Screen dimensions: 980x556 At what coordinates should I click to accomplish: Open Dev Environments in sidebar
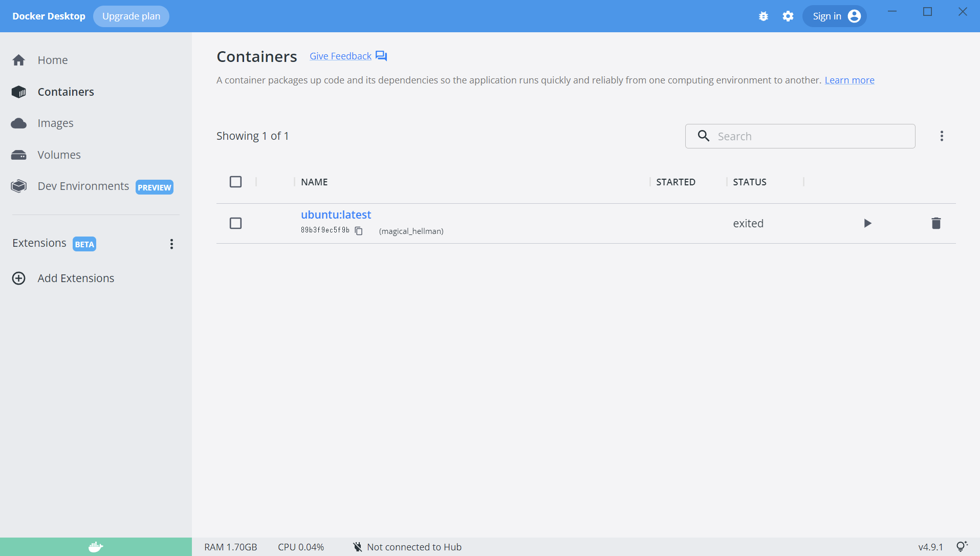[83, 186]
